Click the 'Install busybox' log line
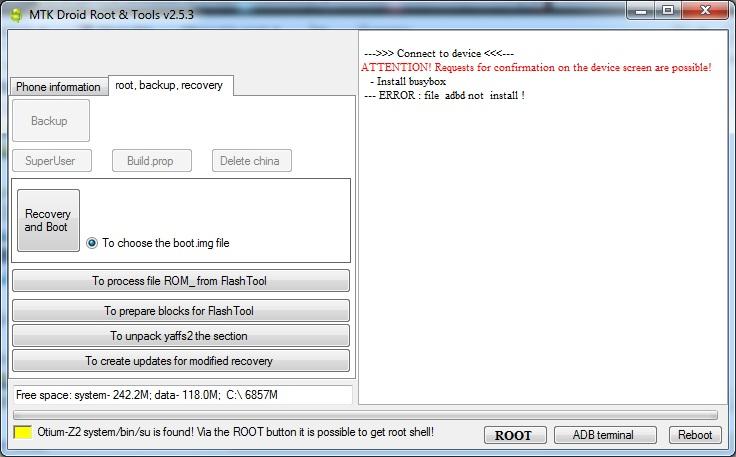The height and width of the screenshot is (457, 736). click(408, 82)
